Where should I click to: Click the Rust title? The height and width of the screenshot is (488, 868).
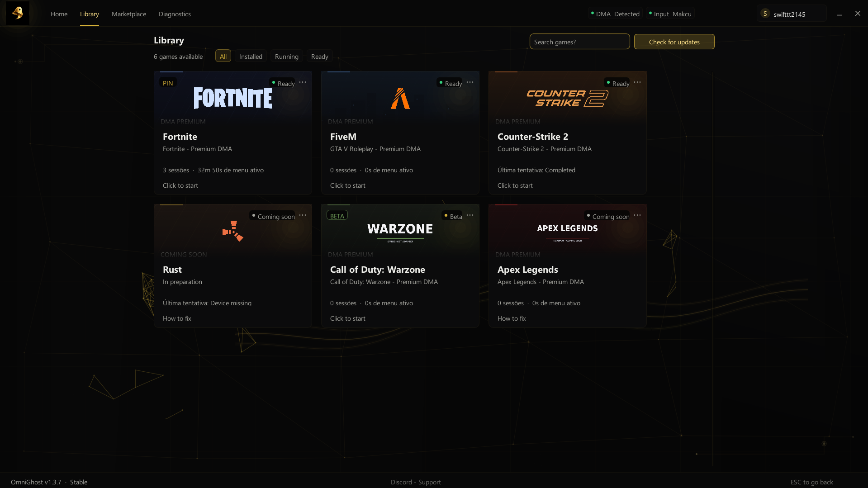click(x=172, y=270)
